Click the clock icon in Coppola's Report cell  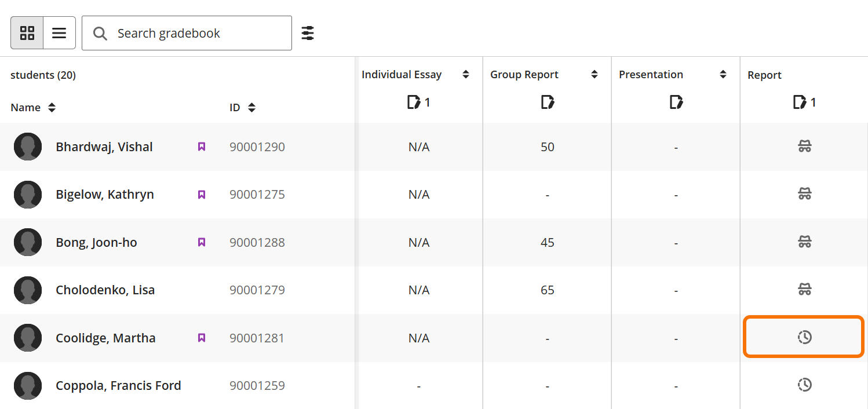coord(804,385)
